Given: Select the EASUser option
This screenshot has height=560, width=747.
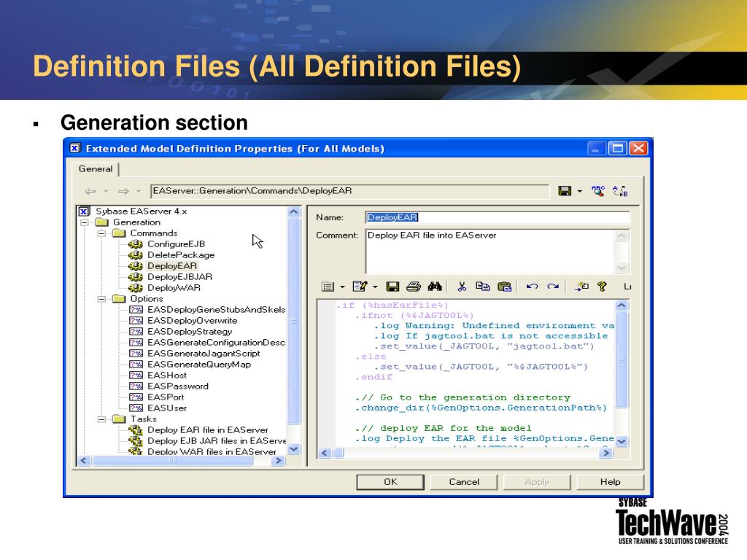Looking at the screenshot, I should [167, 408].
